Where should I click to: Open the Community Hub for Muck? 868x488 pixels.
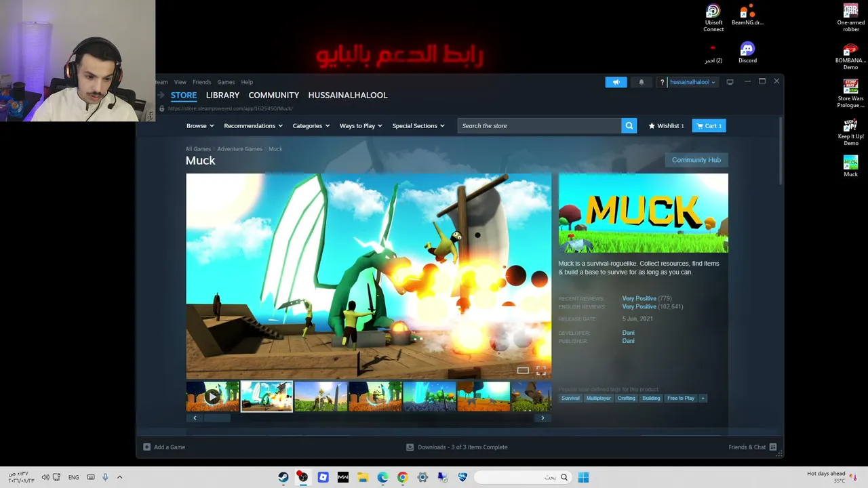coord(696,160)
